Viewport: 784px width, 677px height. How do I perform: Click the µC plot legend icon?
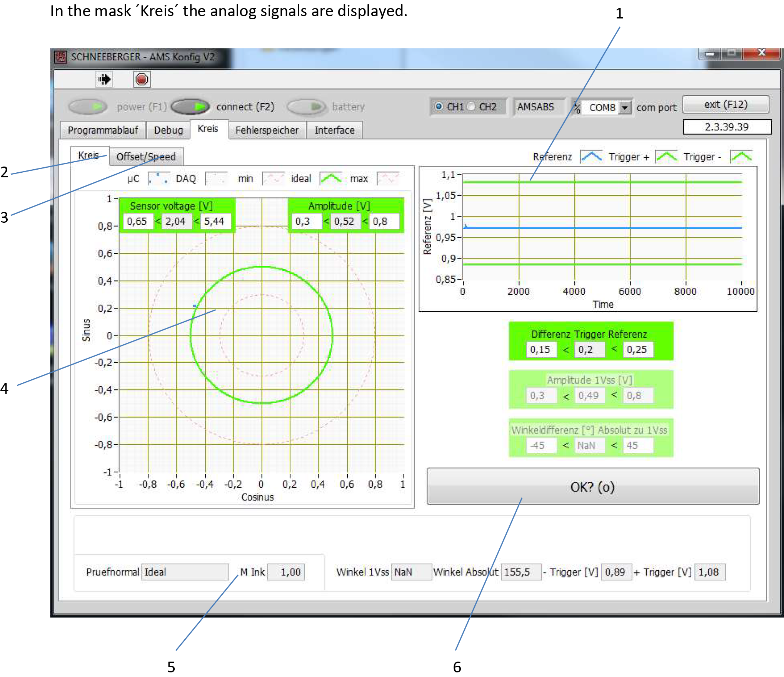pos(158,178)
